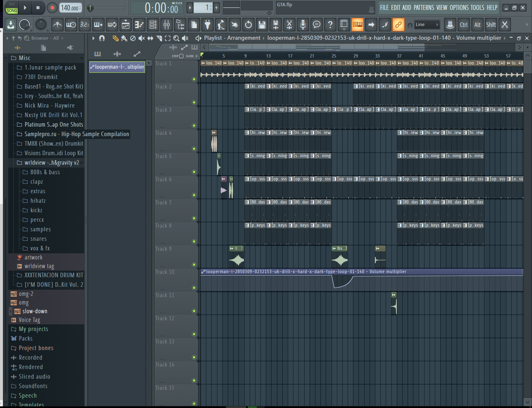
Task: Collapse the Misc folder in browser
Action: tap(24, 58)
